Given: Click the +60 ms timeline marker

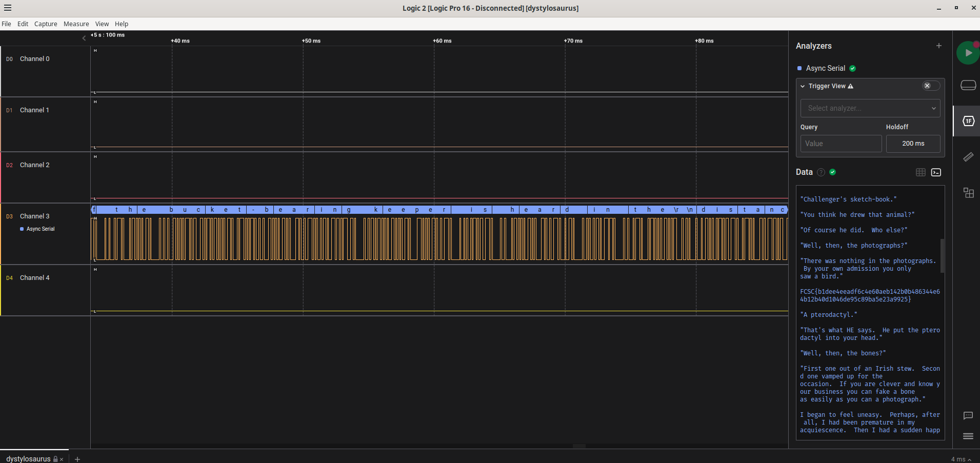Looking at the screenshot, I should (442, 41).
